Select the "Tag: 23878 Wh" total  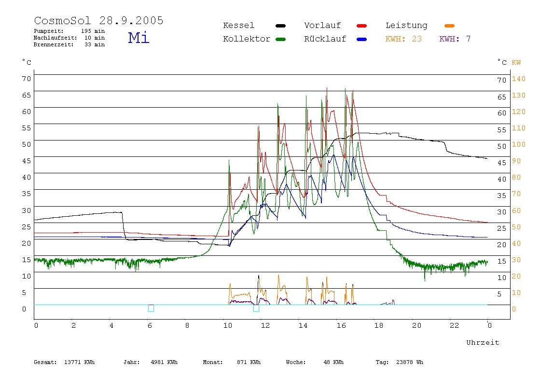pos(400,362)
